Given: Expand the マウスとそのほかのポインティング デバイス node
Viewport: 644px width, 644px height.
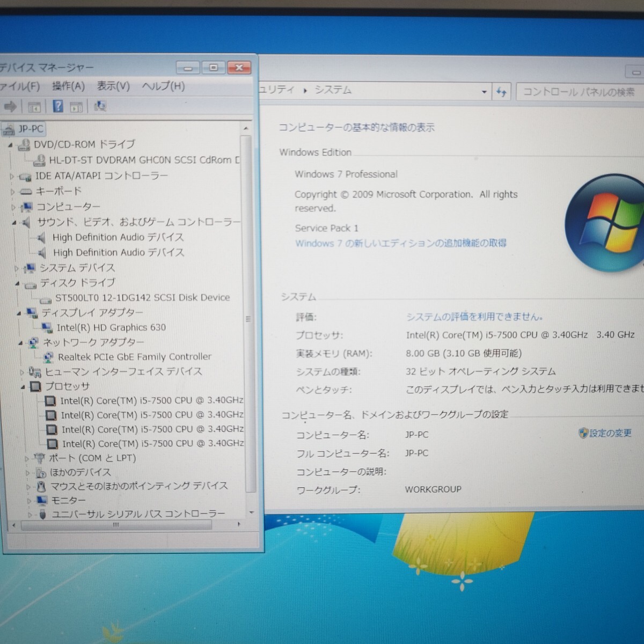Looking at the screenshot, I should [28, 487].
